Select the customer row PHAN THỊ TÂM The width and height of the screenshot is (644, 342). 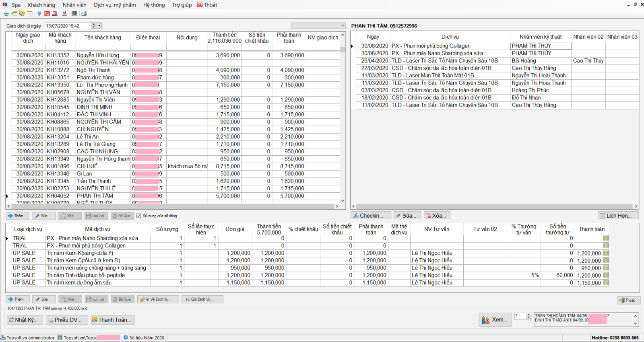(x=175, y=196)
